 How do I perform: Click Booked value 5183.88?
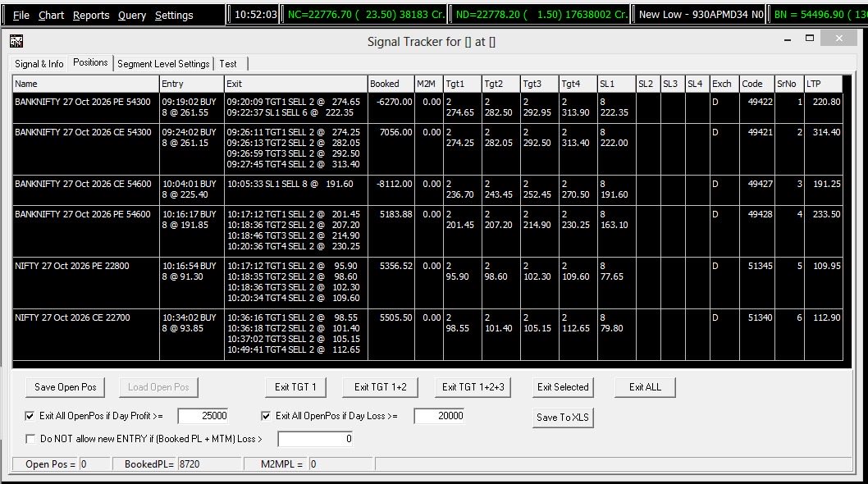pos(395,214)
